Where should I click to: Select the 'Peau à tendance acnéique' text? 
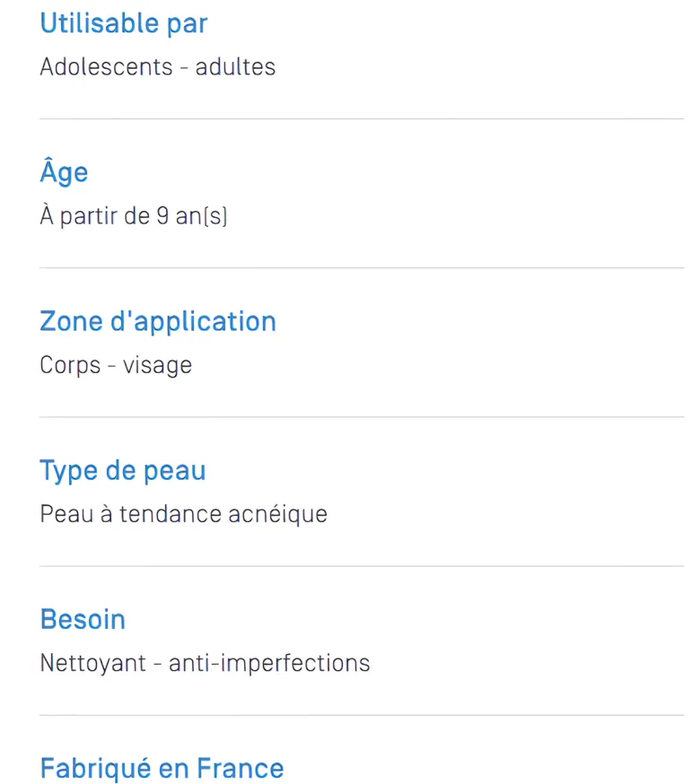pos(184,514)
